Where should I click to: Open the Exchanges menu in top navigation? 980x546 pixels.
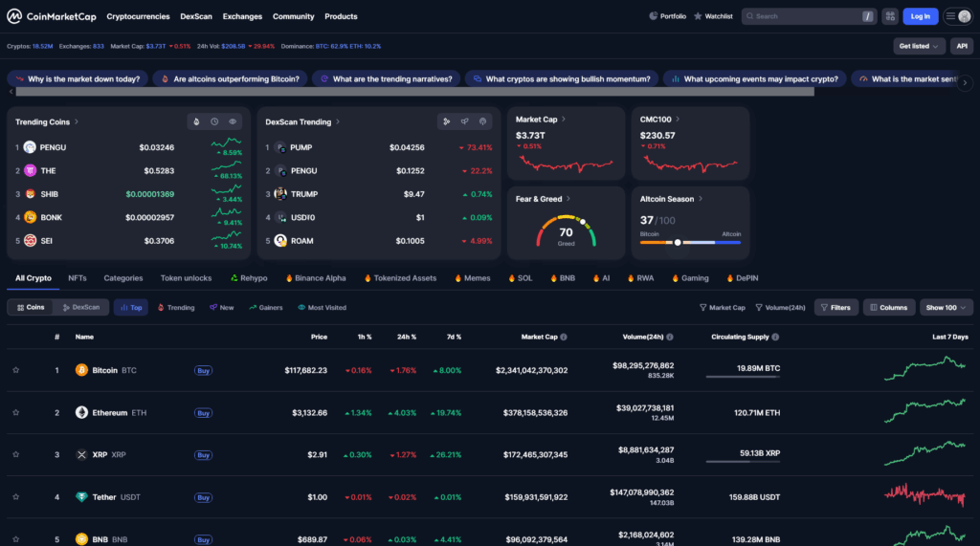click(241, 16)
